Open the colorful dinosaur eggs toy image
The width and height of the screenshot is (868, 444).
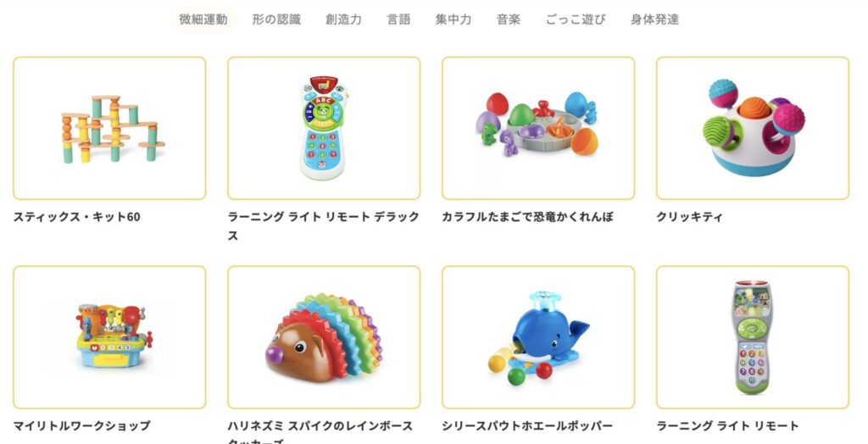tap(538, 128)
